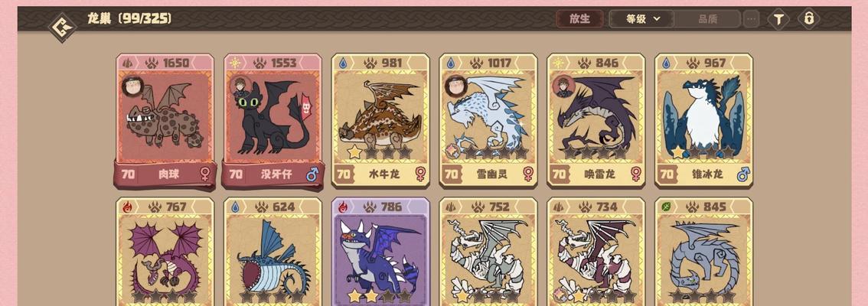Select the 没牙仔 black dragon card
The height and width of the screenshot is (306, 868).
tap(272, 121)
